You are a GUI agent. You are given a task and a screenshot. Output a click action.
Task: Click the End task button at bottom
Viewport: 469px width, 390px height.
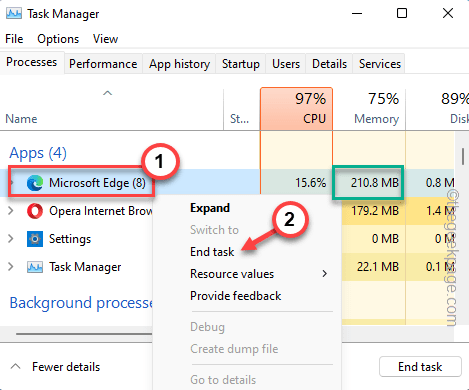click(420, 367)
